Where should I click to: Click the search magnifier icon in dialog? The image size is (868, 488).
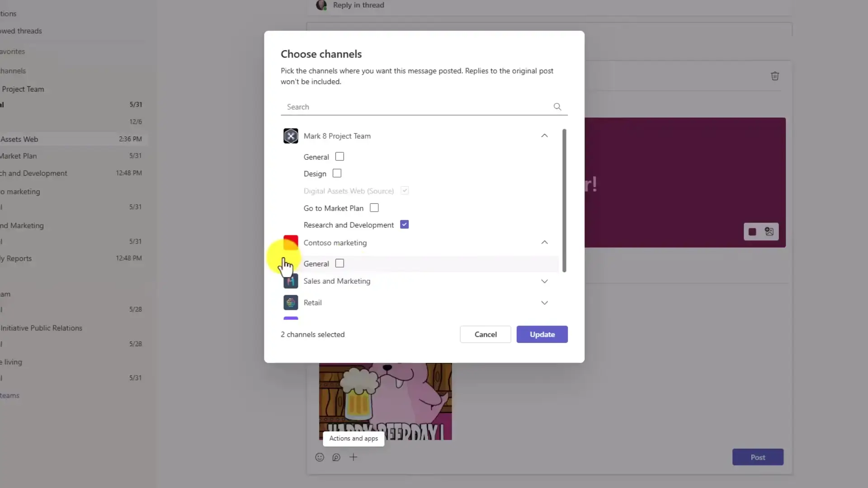pos(557,107)
